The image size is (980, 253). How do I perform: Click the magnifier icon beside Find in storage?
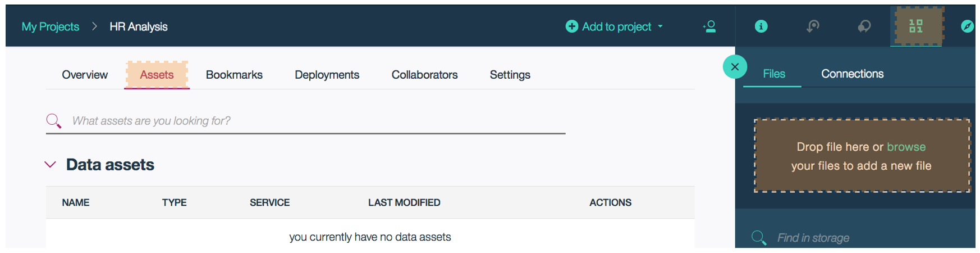pos(759,238)
